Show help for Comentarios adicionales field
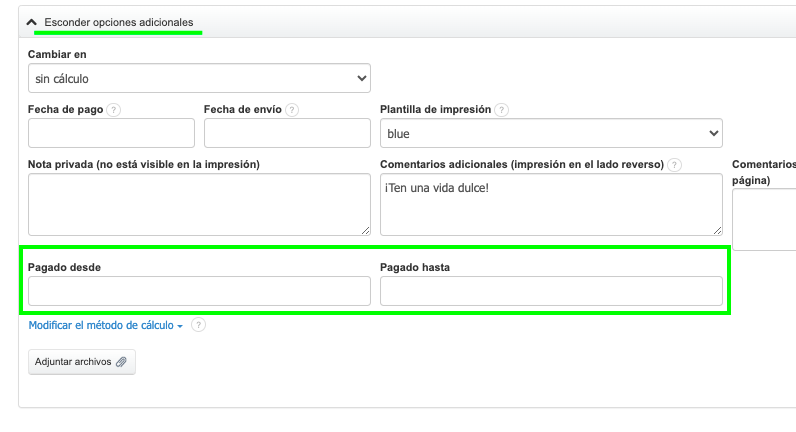 [x=675, y=165]
